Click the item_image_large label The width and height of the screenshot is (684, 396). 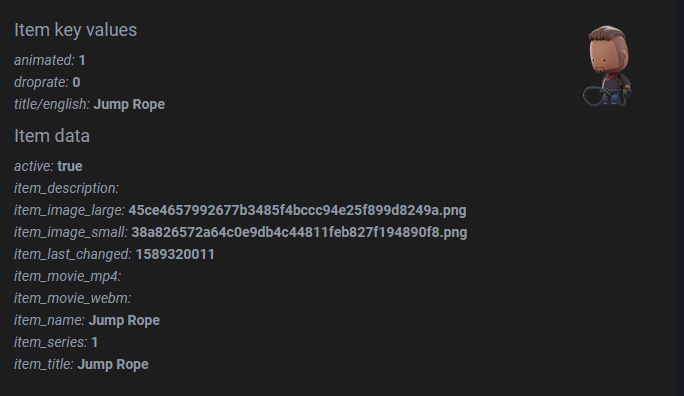[x=69, y=210]
